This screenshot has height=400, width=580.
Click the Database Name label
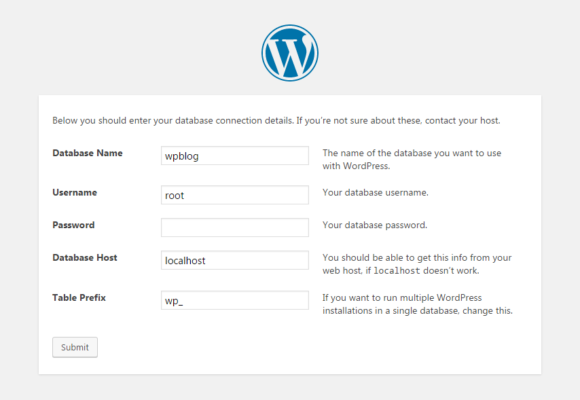click(87, 153)
